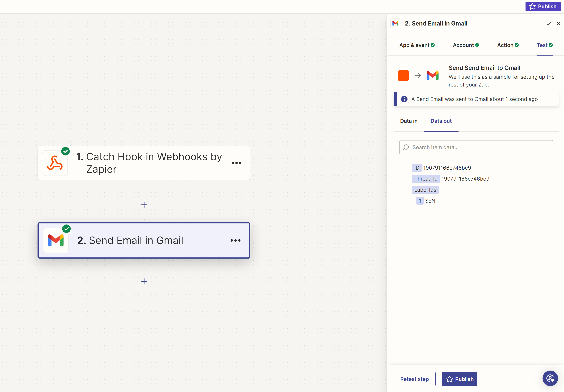Select the Data out tab

coord(441,121)
